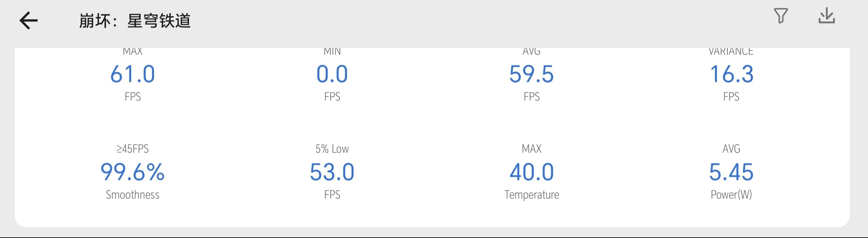Tap the ≥45FPS label
The image size is (868, 238).
pyautogui.click(x=132, y=149)
